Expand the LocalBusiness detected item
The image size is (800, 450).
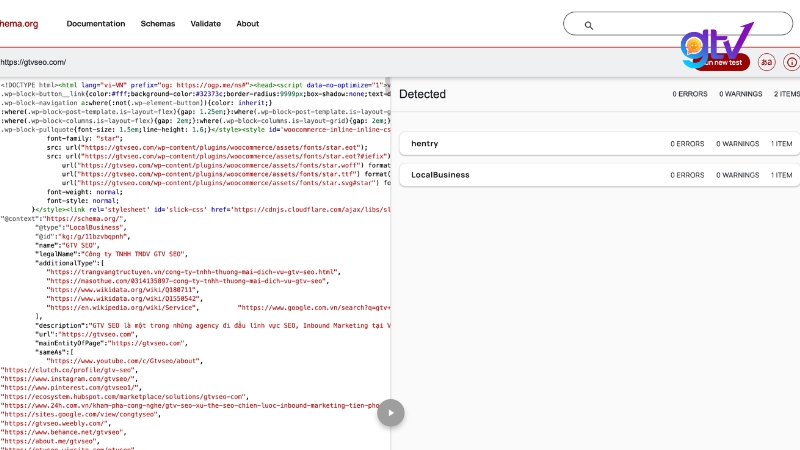pyautogui.click(x=599, y=174)
